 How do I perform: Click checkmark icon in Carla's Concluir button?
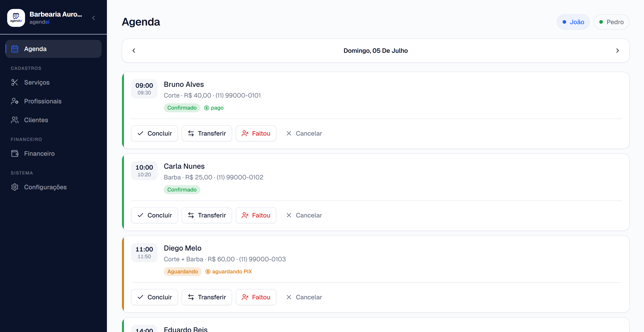140,215
